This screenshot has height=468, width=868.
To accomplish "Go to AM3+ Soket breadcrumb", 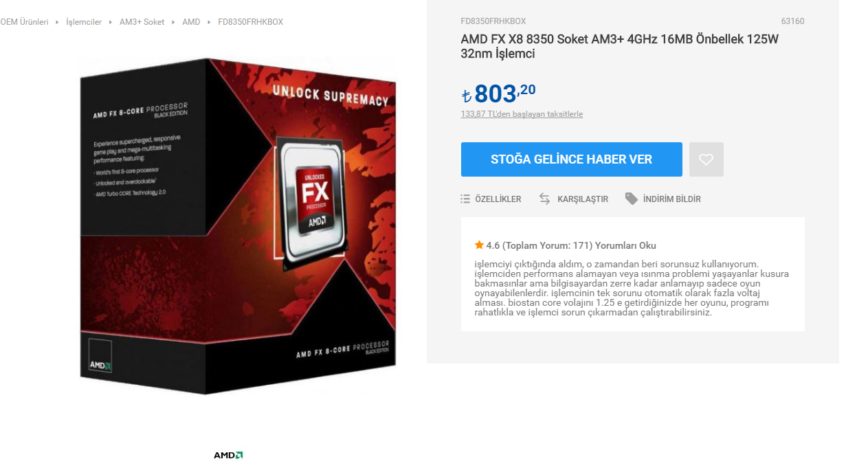I will coord(142,22).
